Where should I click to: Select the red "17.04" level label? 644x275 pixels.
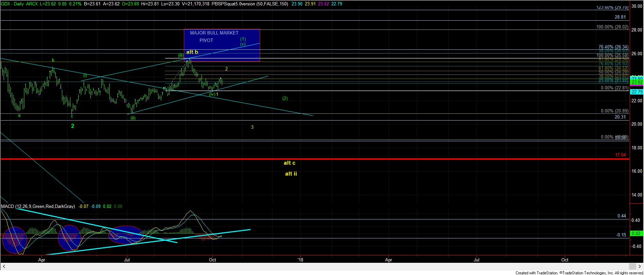click(620, 155)
